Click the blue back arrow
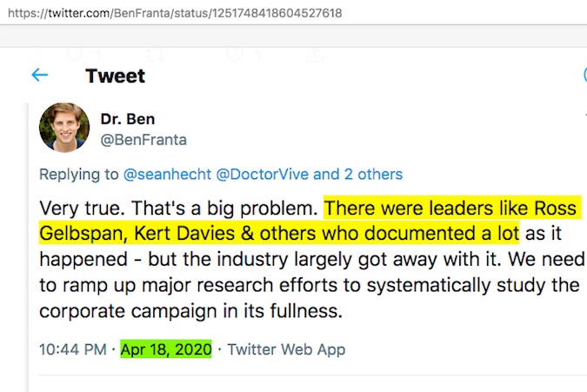 click(39, 76)
